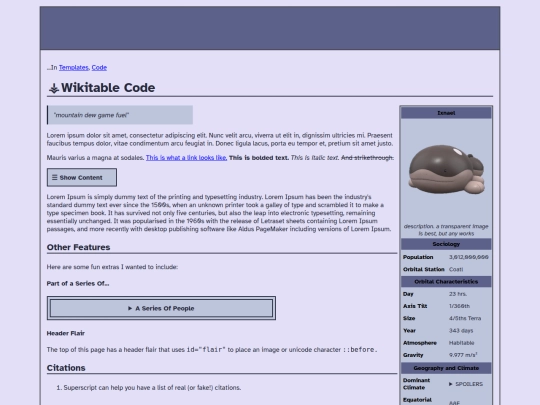Open the Code category link
Viewport: 540px width, 405px height.
99,68
